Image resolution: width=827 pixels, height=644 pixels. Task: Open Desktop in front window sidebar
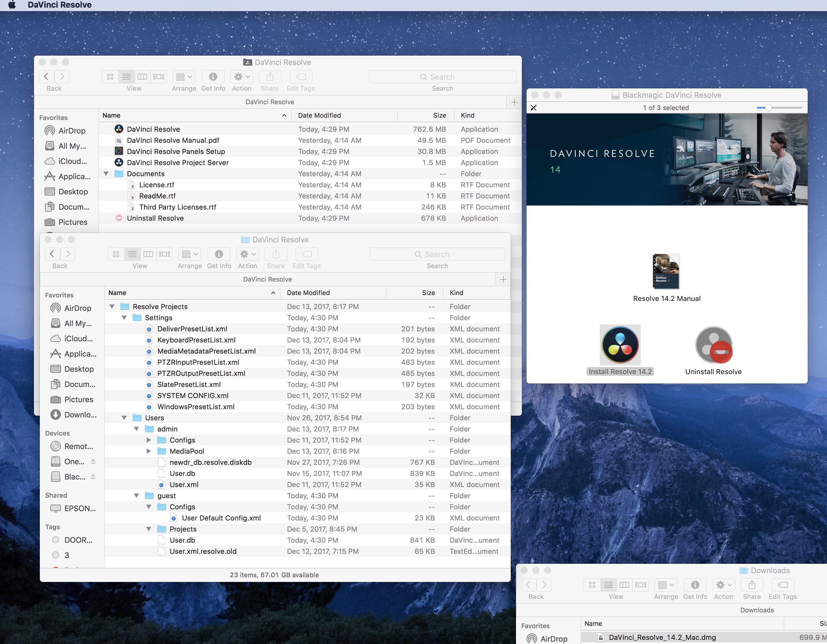[72, 369]
